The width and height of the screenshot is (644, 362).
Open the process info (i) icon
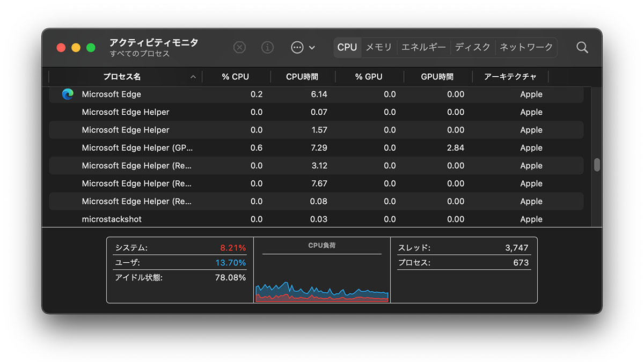point(267,47)
